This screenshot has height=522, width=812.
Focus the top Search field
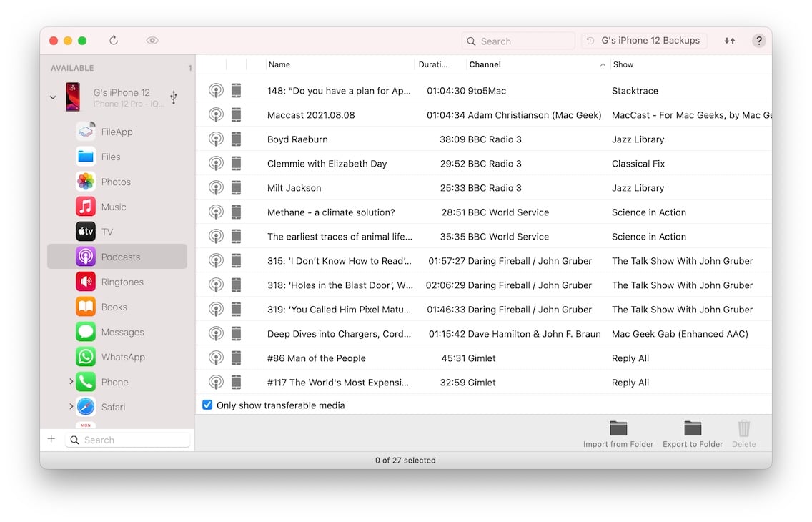[518, 41]
